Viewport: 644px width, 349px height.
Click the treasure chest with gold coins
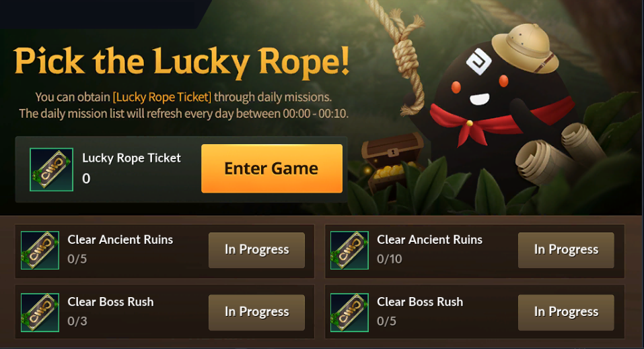[x=392, y=162]
